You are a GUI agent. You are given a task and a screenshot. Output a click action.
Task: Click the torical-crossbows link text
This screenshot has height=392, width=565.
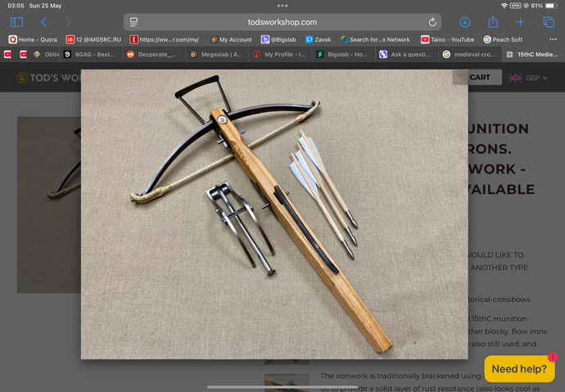coord(499,300)
